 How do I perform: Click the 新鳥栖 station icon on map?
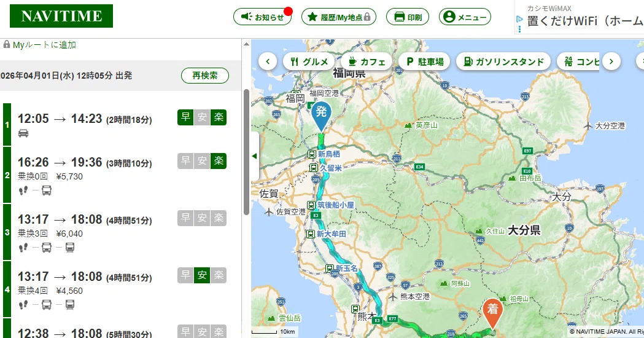pos(312,154)
